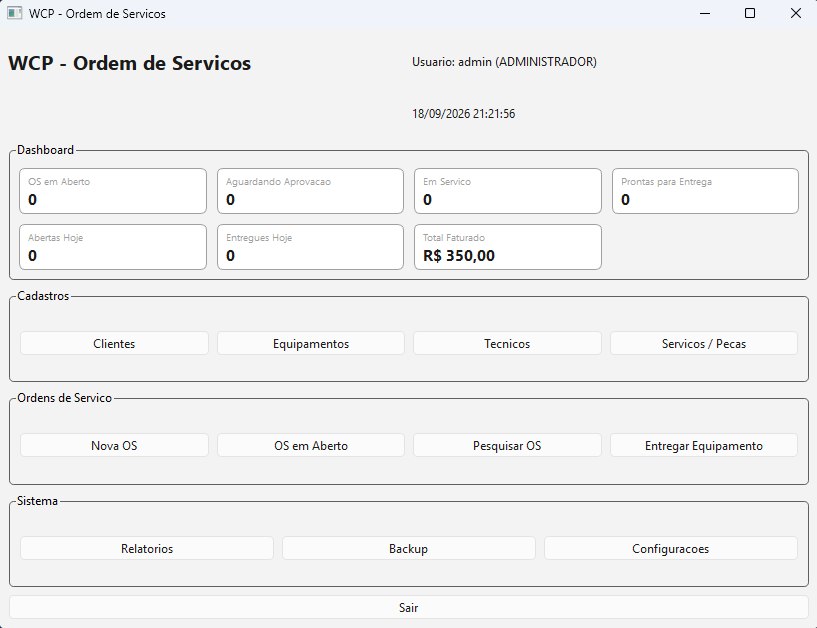The width and height of the screenshot is (817, 628).
Task: Maximize the WCP window
Action: point(750,14)
